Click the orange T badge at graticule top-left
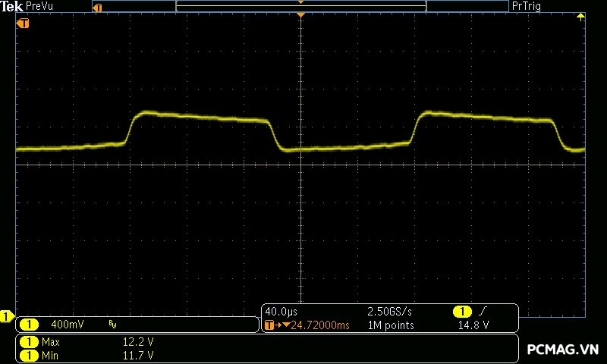The image size is (607, 364). point(24,24)
